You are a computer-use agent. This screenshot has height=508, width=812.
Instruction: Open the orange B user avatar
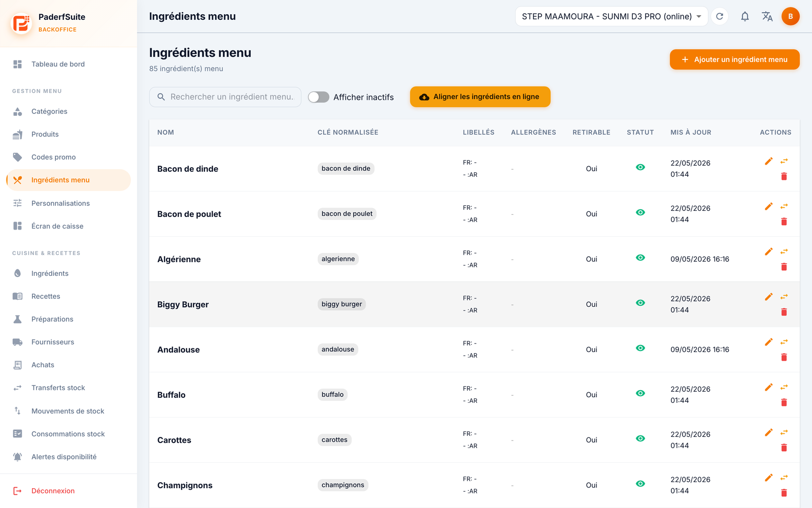(791, 16)
